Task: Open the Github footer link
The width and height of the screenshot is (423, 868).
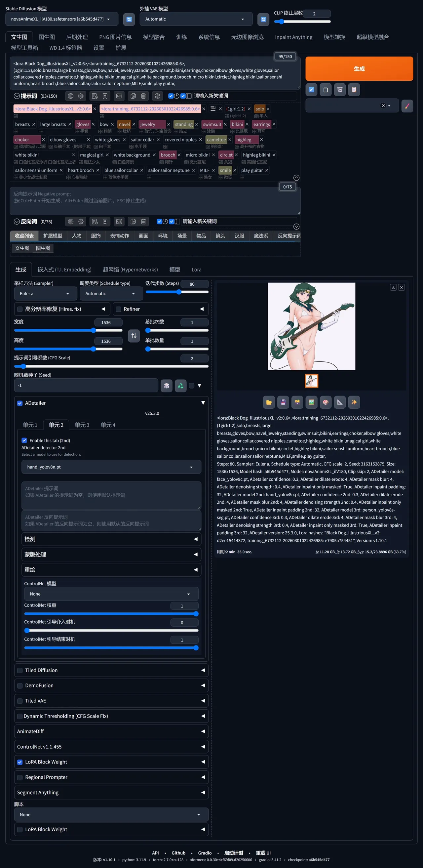Action: 178,853
